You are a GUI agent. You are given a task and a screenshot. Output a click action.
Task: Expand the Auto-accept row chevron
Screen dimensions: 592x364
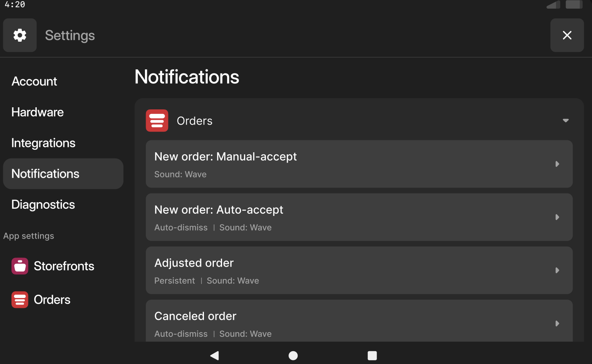557,217
